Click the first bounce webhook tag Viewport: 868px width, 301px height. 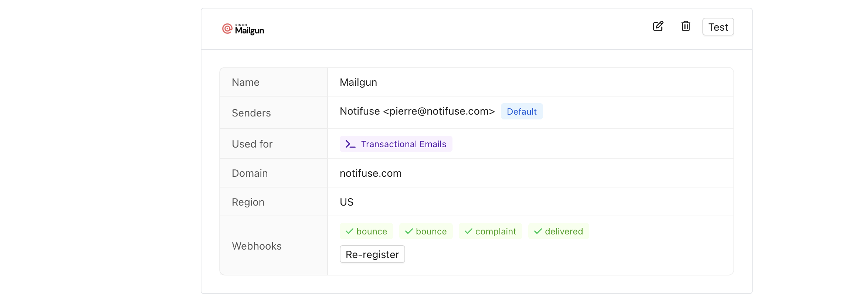click(x=366, y=231)
